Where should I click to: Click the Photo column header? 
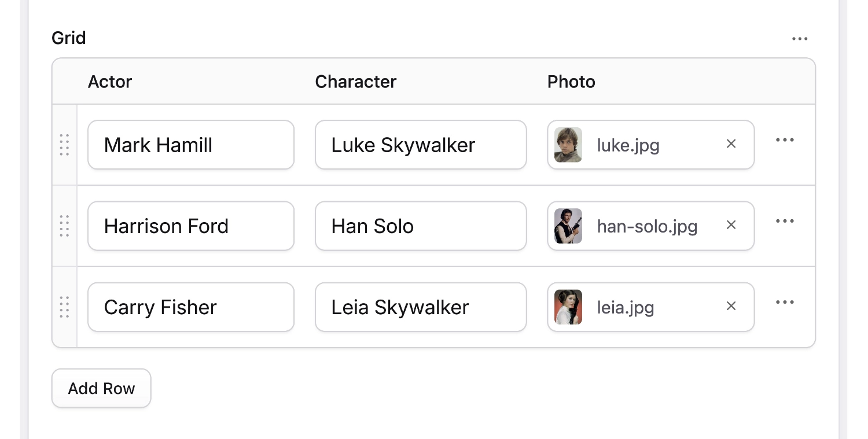(x=571, y=82)
